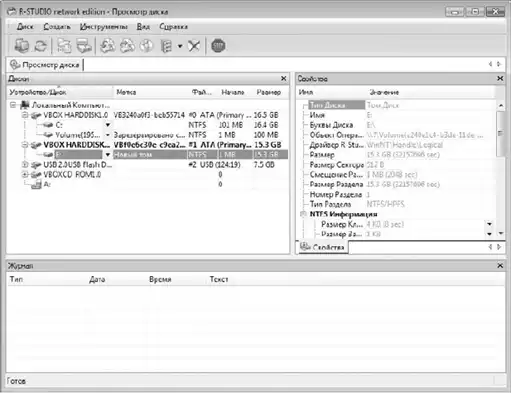Click the Готов status bar text
The image size is (511, 393).
click(x=16, y=381)
